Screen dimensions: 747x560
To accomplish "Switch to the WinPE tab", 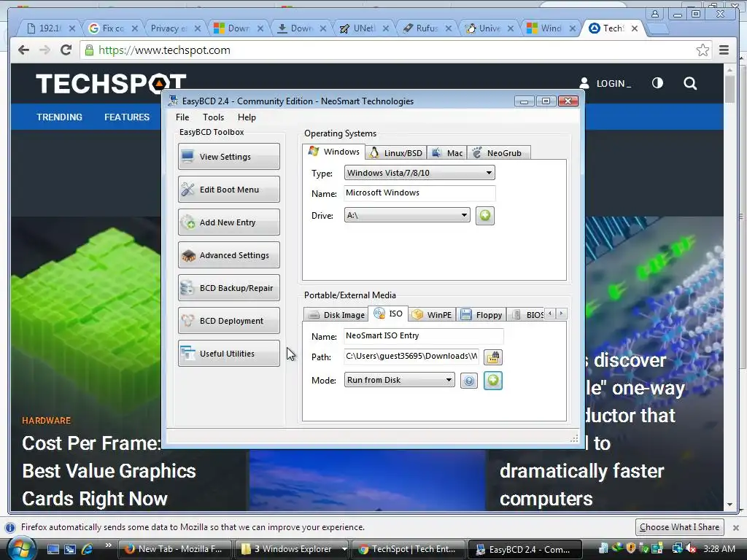I will point(432,315).
